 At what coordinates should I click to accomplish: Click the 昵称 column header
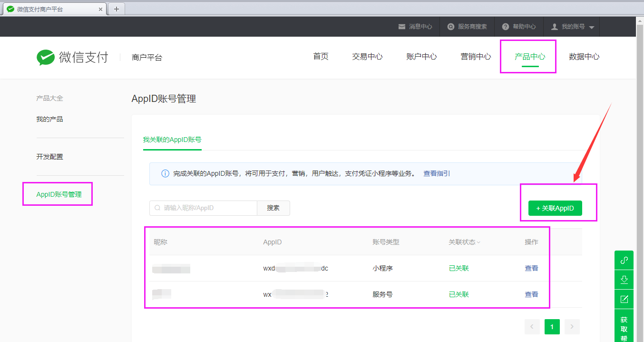[x=160, y=242]
